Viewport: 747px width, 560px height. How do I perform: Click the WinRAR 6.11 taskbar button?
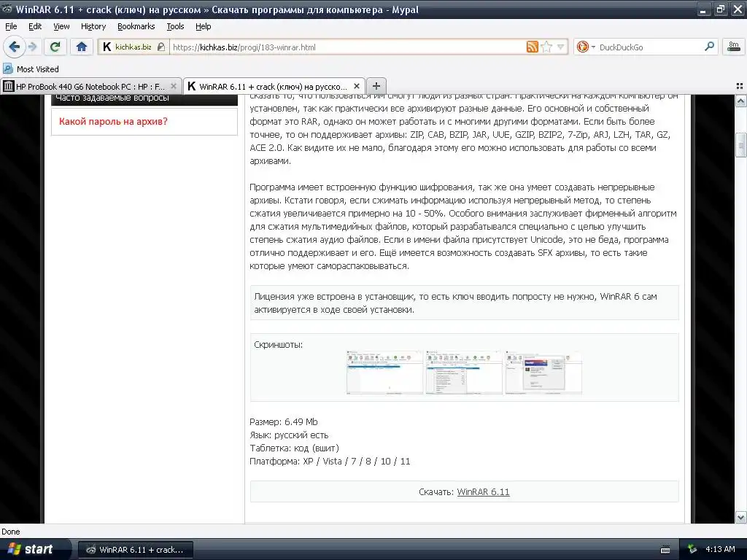coord(136,550)
